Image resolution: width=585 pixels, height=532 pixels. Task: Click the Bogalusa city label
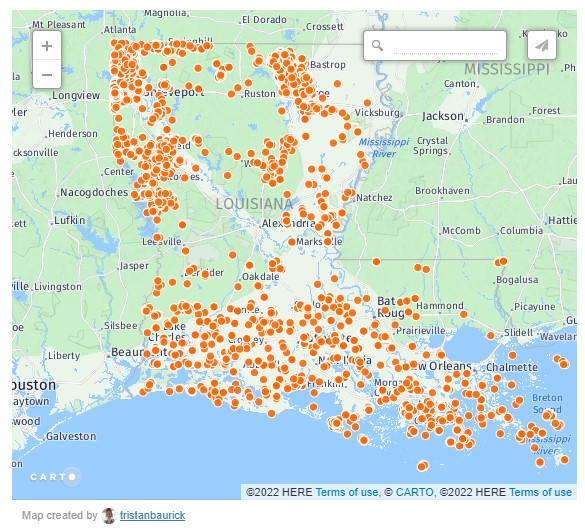pyautogui.click(x=517, y=280)
